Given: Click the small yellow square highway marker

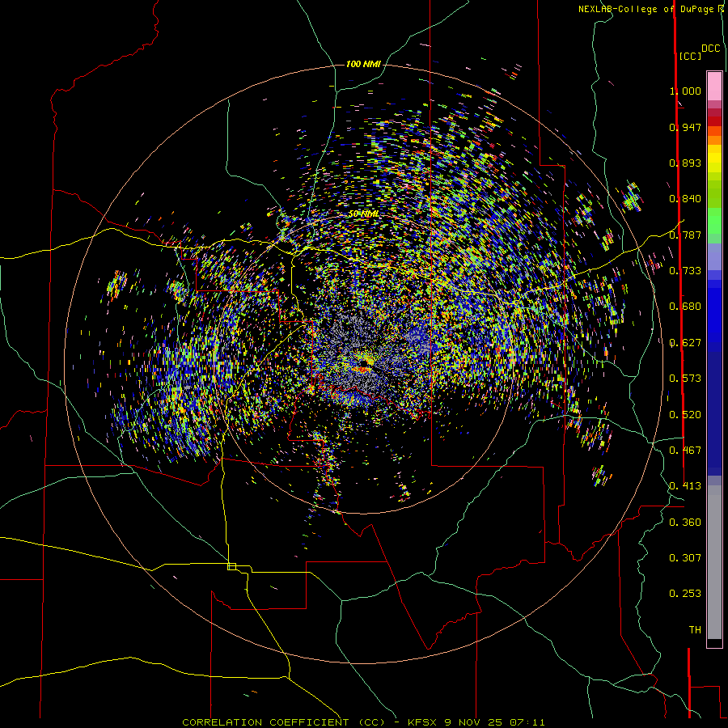Looking at the screenshot, I should 231,566.
